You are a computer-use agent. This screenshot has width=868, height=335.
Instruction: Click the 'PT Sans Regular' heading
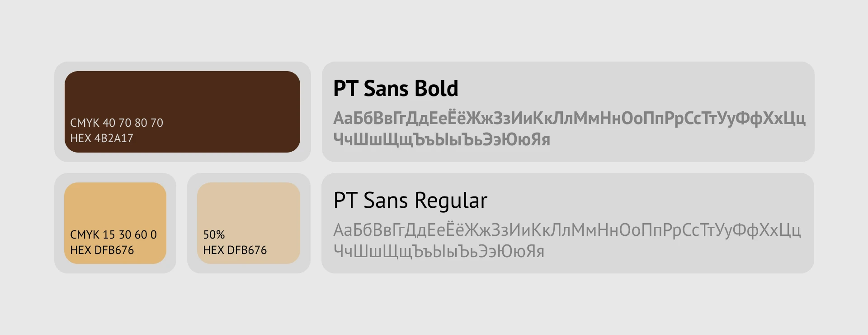point(410,200)
